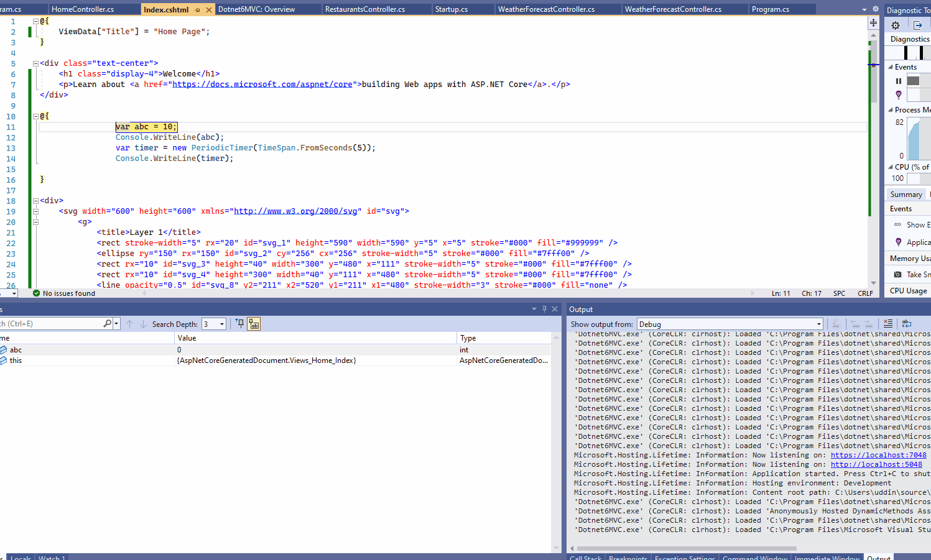
Task: Collapse the div element at line 18
Action: coord(35,201)
